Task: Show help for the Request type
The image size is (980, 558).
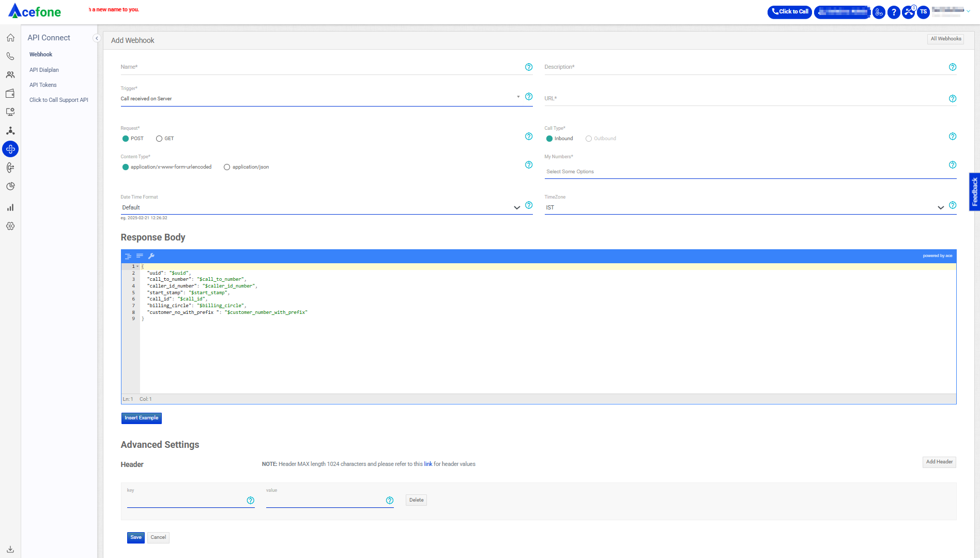Action: 529,137
